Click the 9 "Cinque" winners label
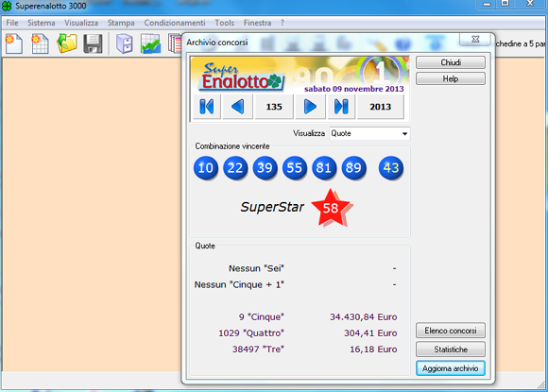 262,316
